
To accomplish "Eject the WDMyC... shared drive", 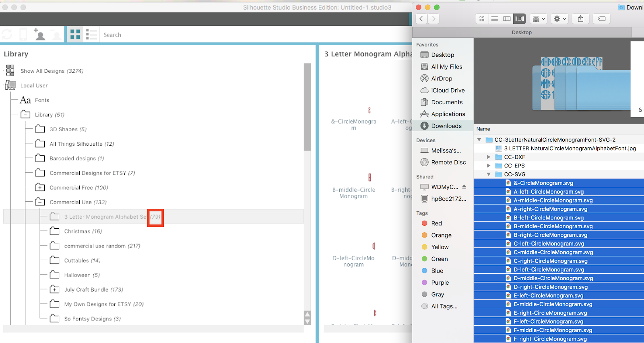I will click(x=464, y=187).
